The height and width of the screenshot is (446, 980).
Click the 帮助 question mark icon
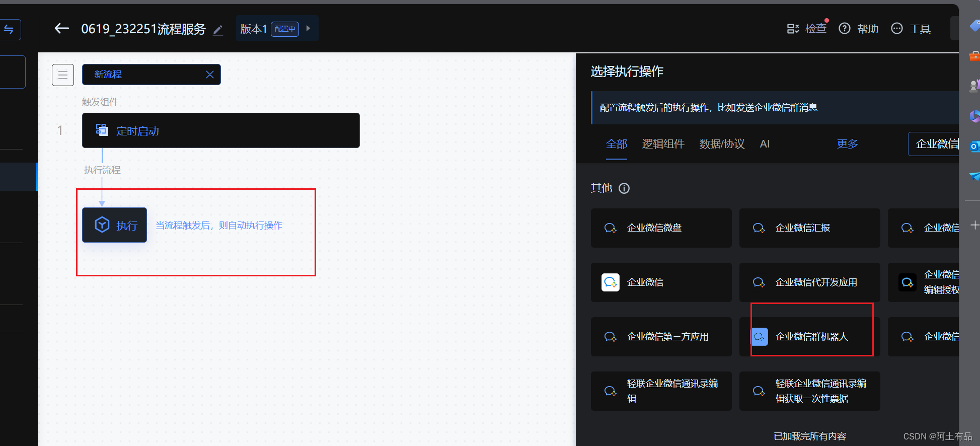(845, 29)
